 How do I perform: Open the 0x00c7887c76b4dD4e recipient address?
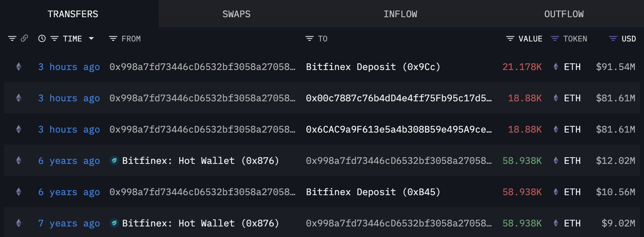[x=399, y=98]
